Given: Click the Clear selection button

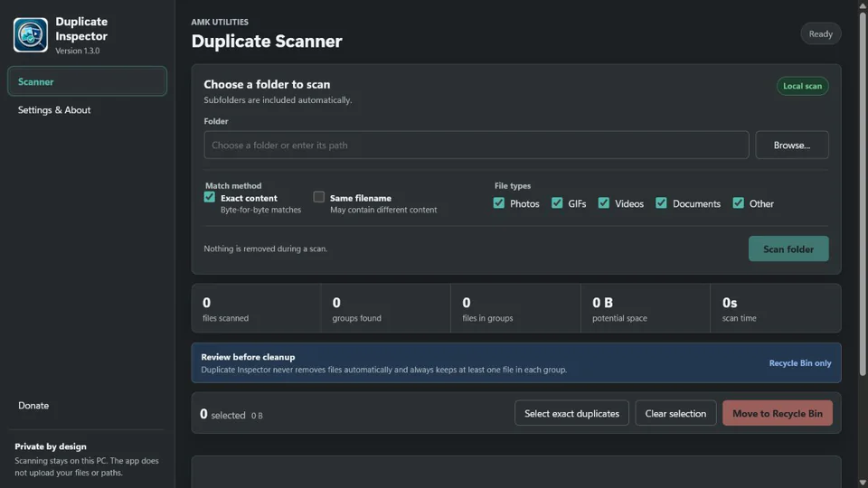Looking at the screenshot, I should (675, 413).
